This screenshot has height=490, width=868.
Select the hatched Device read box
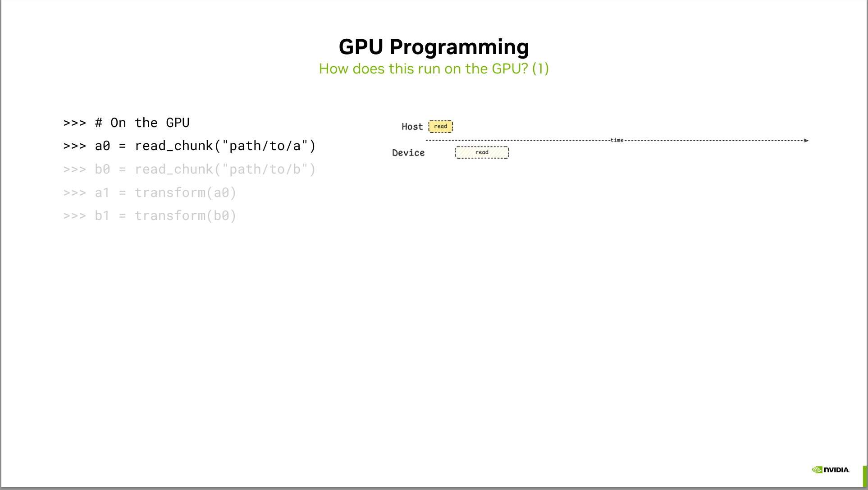(x=482, y=152)
